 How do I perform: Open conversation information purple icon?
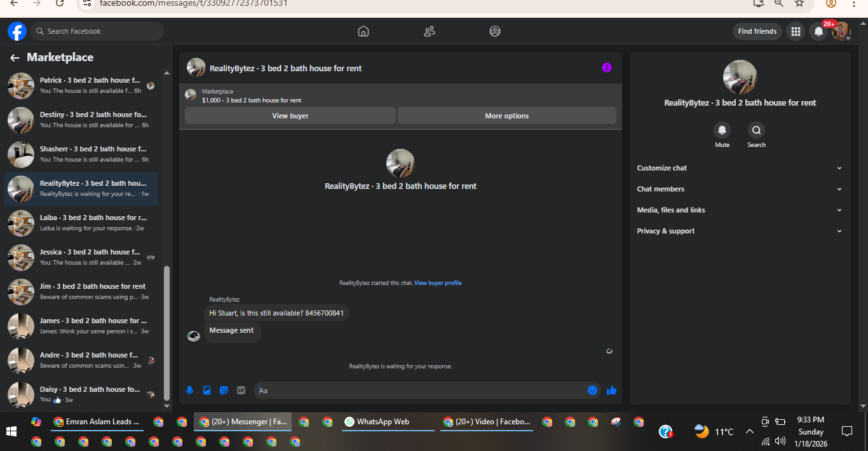(607, 67)
